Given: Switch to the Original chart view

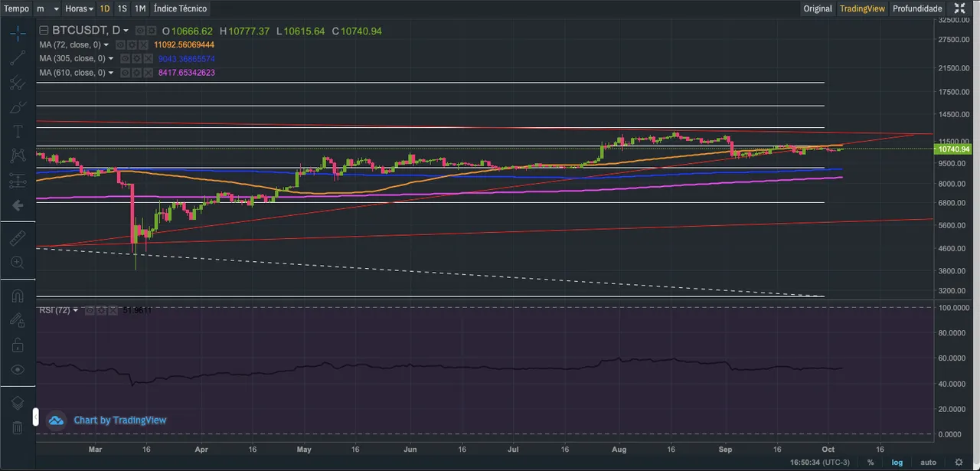Looking at the screenshot, I should (818, 8).
